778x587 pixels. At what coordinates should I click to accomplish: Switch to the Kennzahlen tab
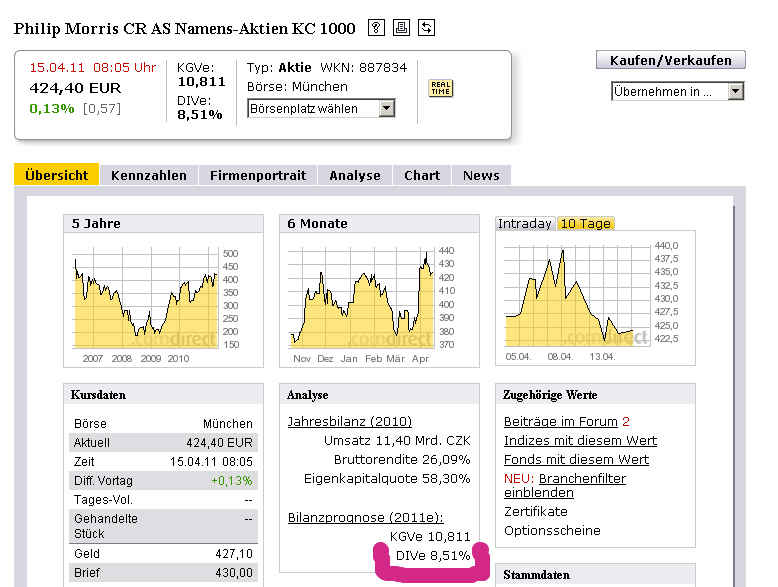point(149,176)
